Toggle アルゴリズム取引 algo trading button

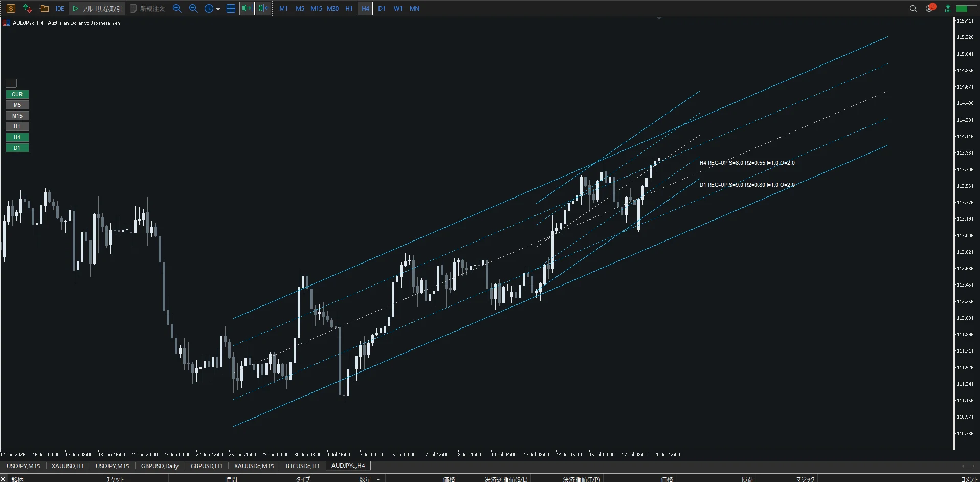pos(97,9)
